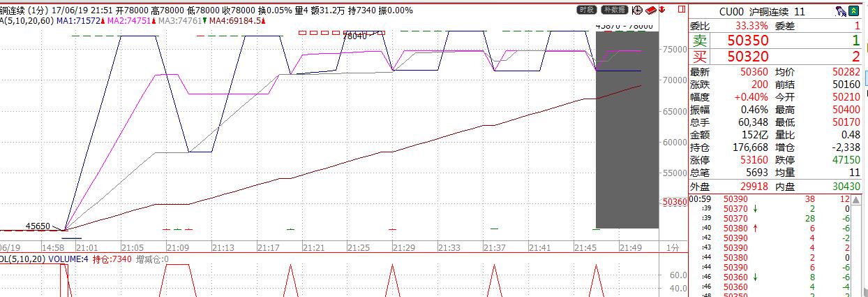The image size is (868, 297).
Task: Click the 最低 value 50170
Action: click(x=846, y=122)
